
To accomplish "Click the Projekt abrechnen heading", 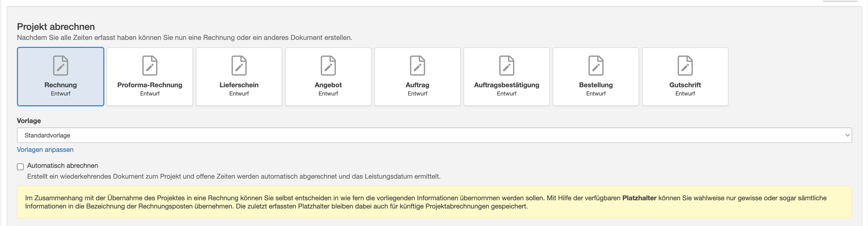I will [56, 27].
